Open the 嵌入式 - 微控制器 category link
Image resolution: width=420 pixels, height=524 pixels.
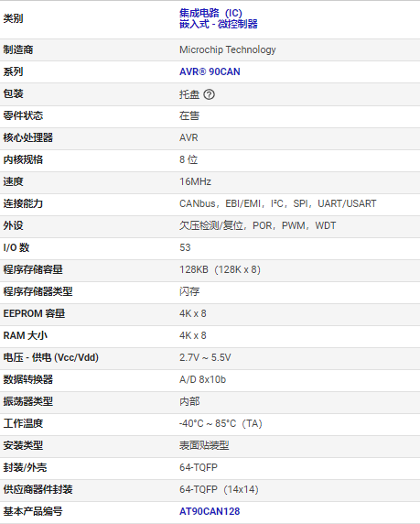(x=219, y=24)
